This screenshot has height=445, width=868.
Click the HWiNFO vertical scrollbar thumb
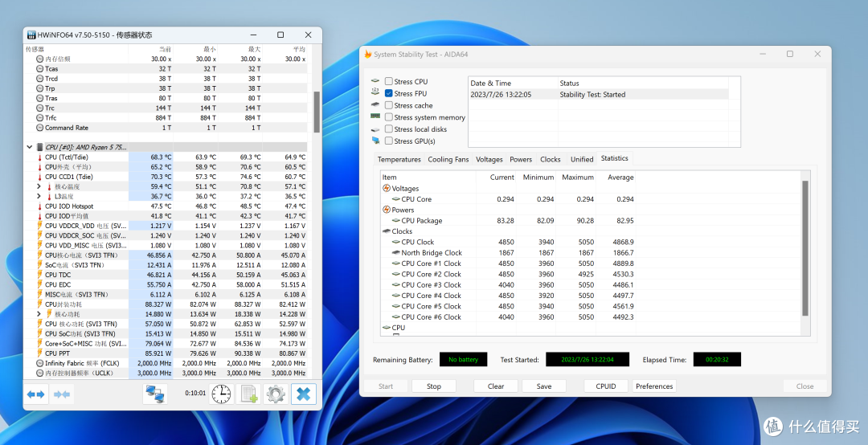pyautogui.click(x=317, y=112)
